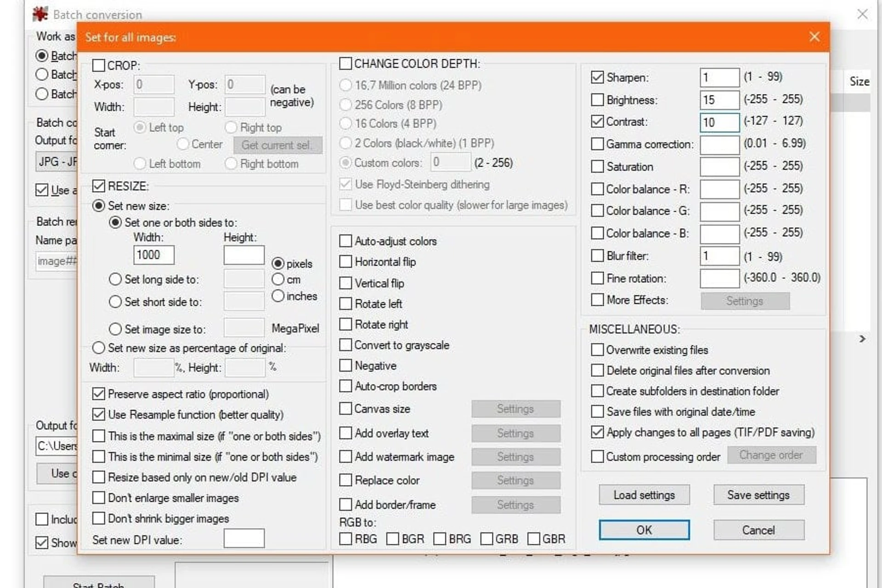Select Set image size to MegaPixel option
The width and height of the screenshot is (882, 588).
[115, 329]
